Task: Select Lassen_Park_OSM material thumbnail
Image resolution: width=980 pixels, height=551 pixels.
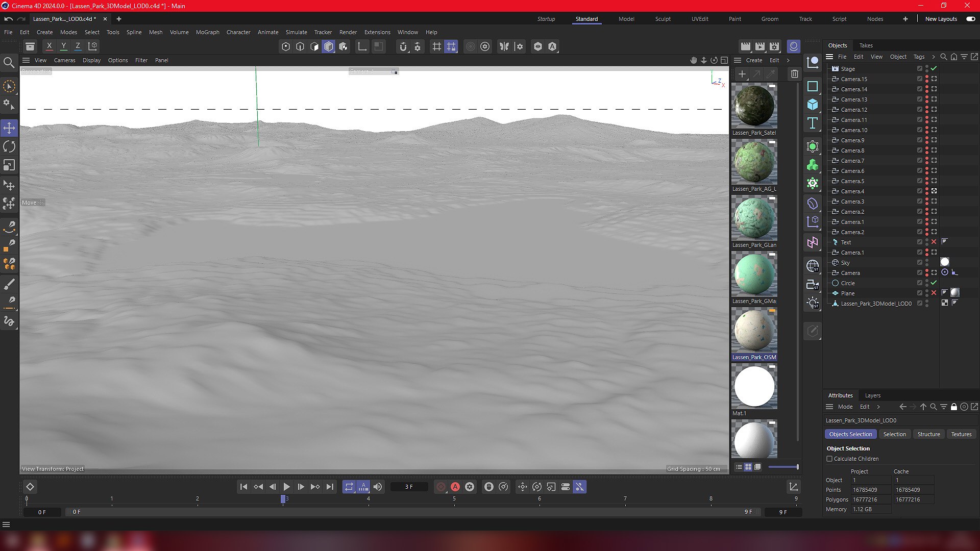Action: 754,330
